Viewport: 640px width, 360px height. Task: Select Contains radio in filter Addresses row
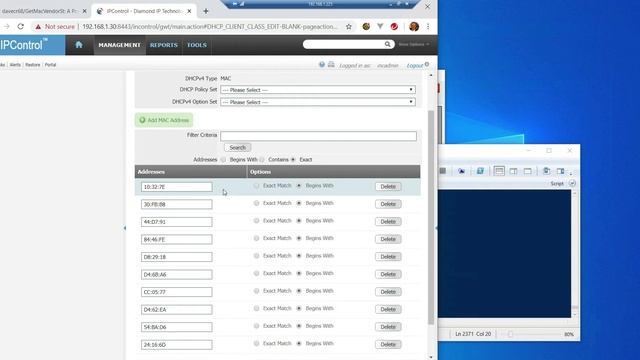pyautogui.click(x=262, y=160)
